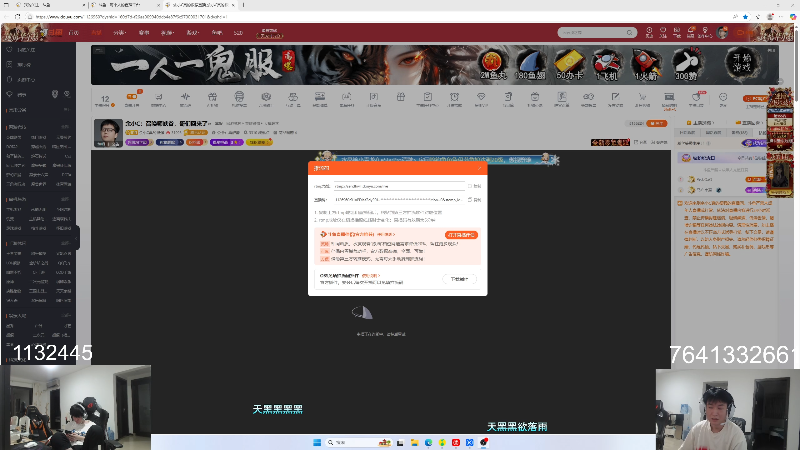The width and height of the screenshot is (800, 450).
Task: Open a new browser tab with plus button
Action: click(243, 5)
